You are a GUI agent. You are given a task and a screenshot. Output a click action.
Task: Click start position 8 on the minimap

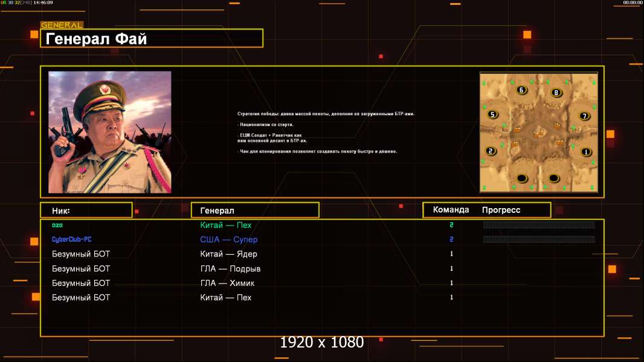(x=556, y=93)
